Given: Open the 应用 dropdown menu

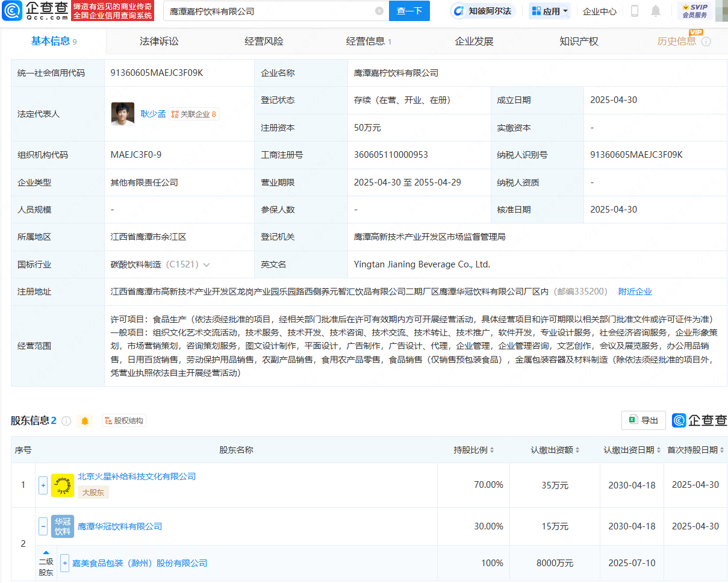Looking at the screenshot, I should click(550, 11).
